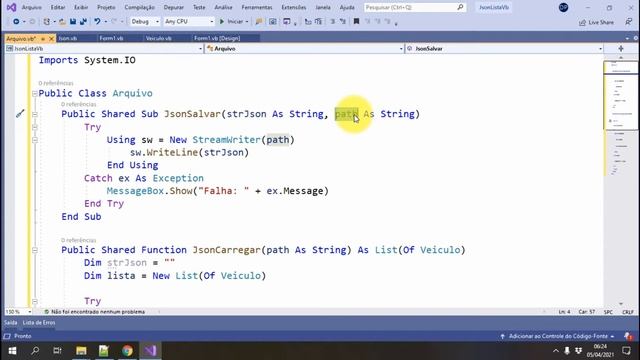Click the bookmark icon in toolbar

(x=356, y=22)
